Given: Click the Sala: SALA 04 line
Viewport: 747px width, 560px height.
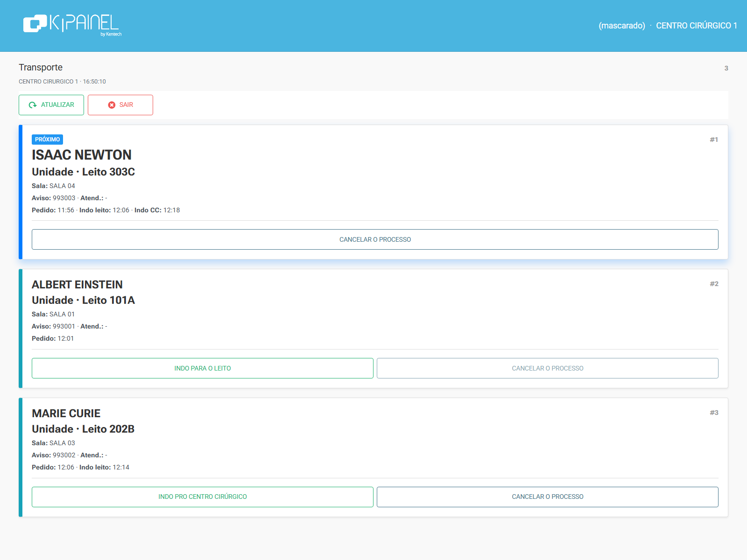Looking at the screenshot, I should click(x=53, y=186).
